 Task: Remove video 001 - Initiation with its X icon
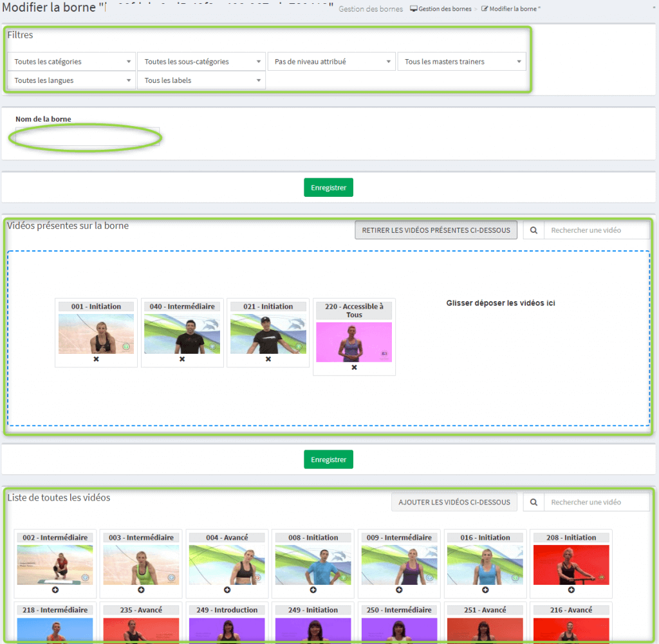point(96,359)
